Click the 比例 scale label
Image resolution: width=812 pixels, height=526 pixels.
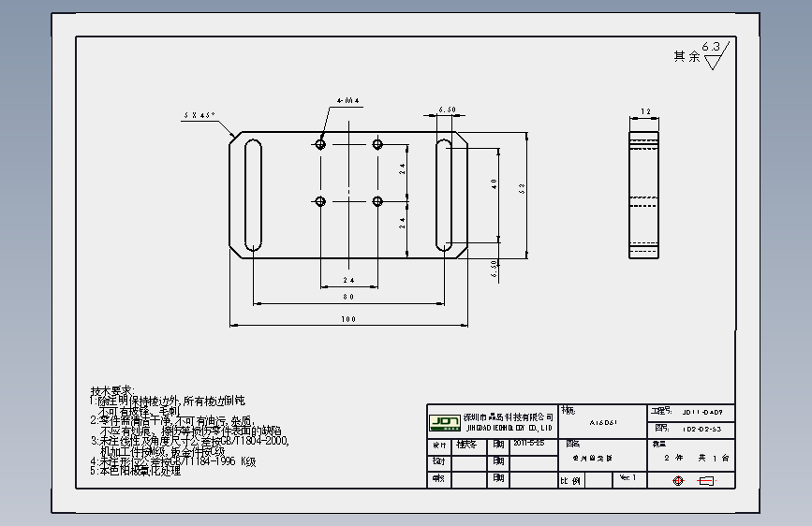570,481
